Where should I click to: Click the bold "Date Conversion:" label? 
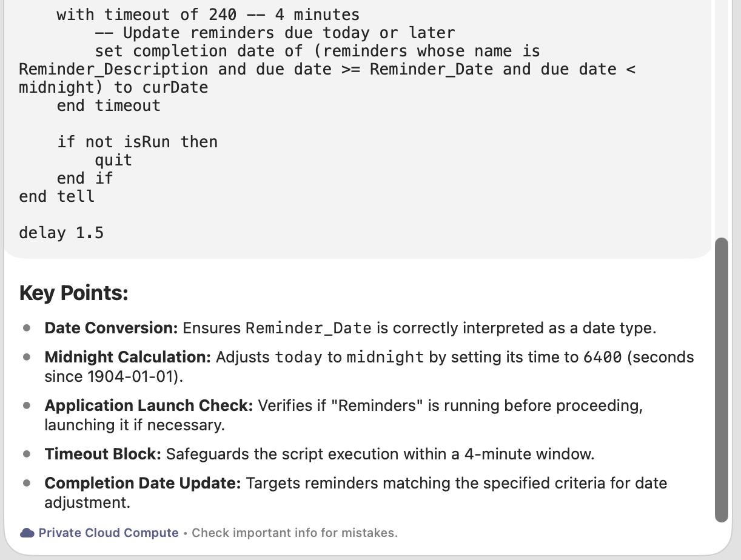click(x=111, y=328)
